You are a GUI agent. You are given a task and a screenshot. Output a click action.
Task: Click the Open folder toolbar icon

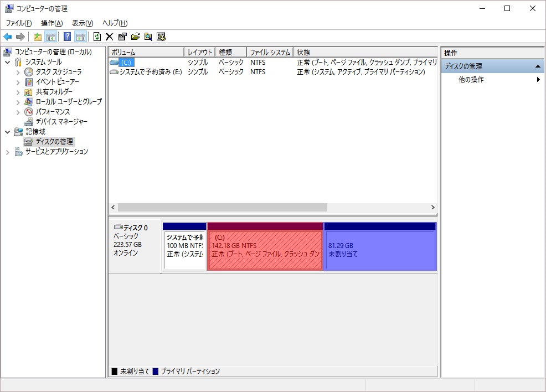[135, 37]
